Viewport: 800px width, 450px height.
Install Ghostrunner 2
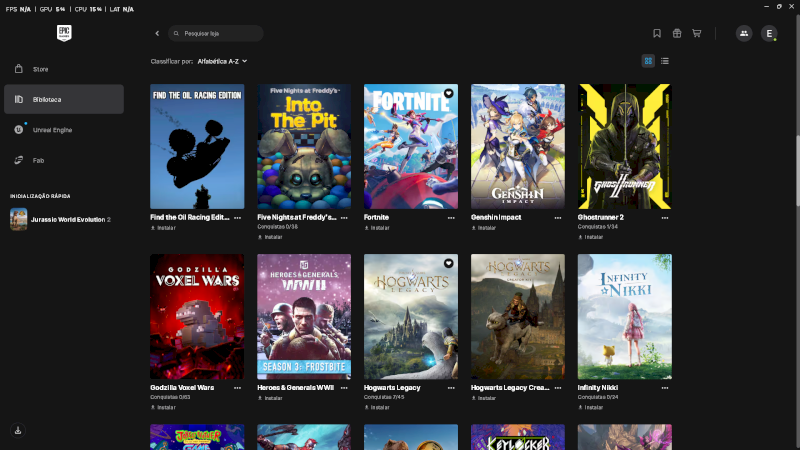click(x=591, y=237)
